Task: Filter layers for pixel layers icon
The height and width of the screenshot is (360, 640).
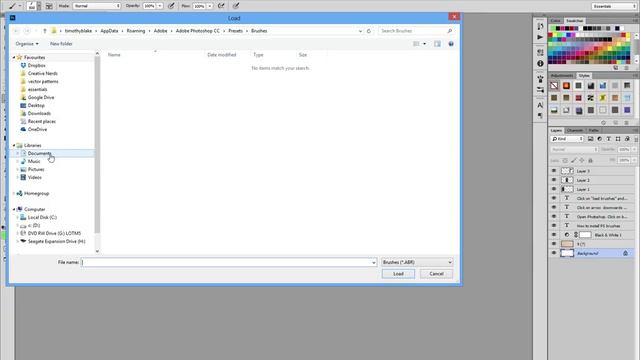Action: [x=590, y=139]
